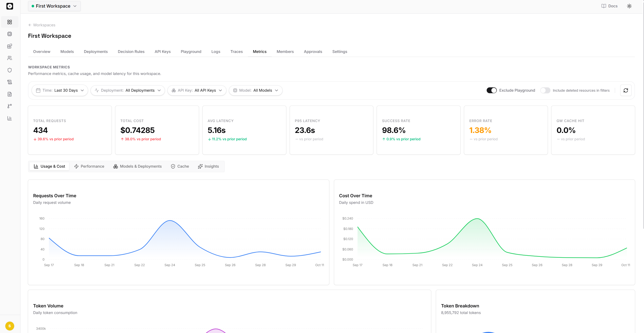Screen dimensions: 644x333
Task: Open the dashboard grid icon in sidebar
Action: coord(10,22)
